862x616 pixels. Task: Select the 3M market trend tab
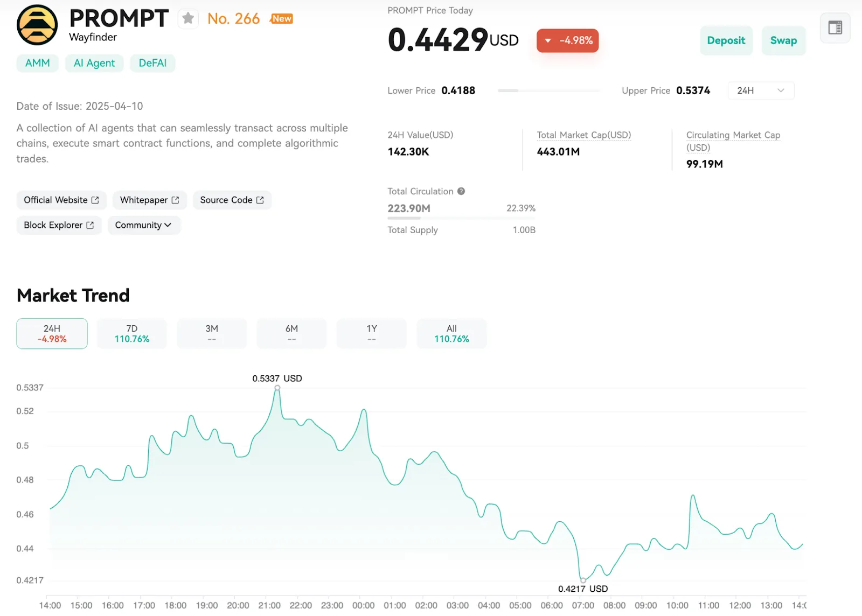pyautogui.click(x=212, y=333)
